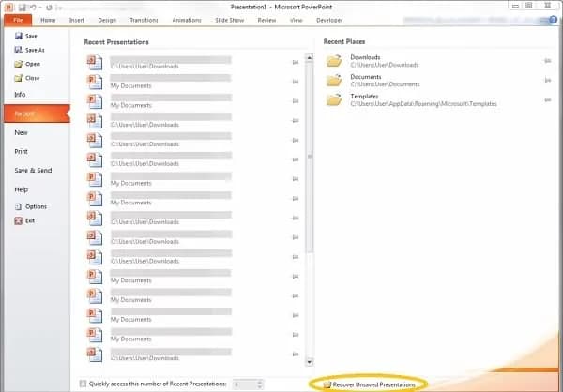Viewport: 563px width, 392px height.
Task: Enable Quickly access this number of Recent Presentations
Action: [83, 384]
